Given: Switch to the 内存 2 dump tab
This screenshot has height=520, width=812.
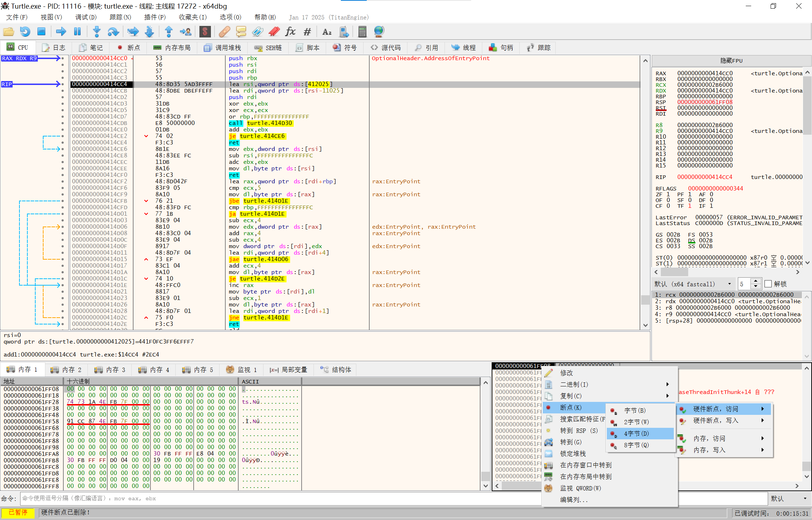Looking at the screenshot, I should click(66, 370).
